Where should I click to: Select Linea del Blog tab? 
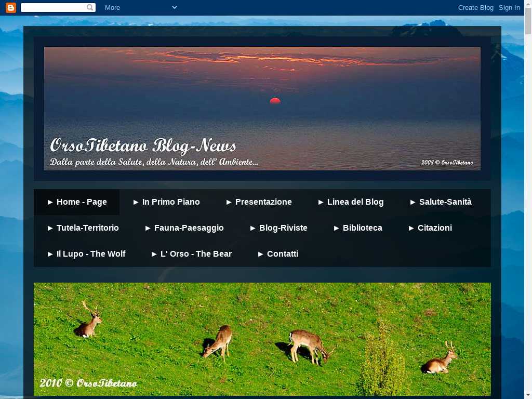(x=351, y=202)
